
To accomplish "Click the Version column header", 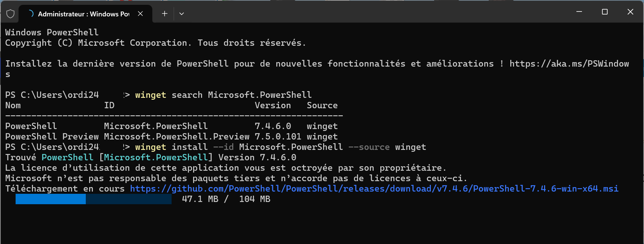I will tap(273, 105).
